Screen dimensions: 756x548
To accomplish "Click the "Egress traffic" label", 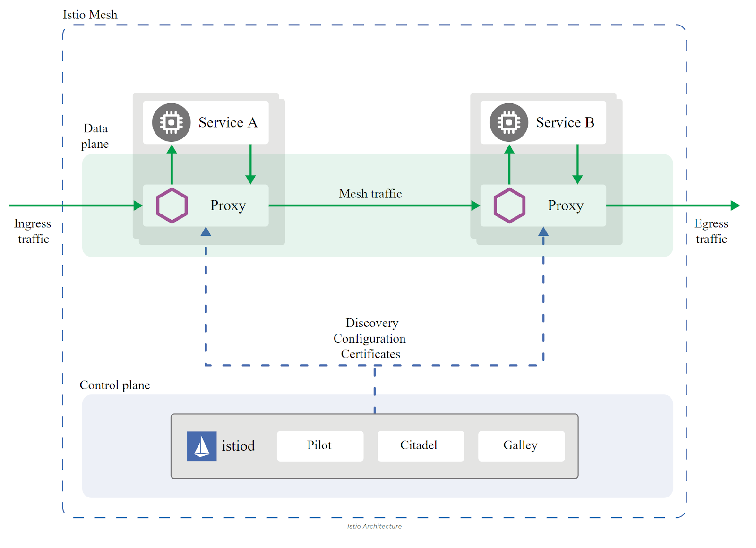I will pos(711,231).
